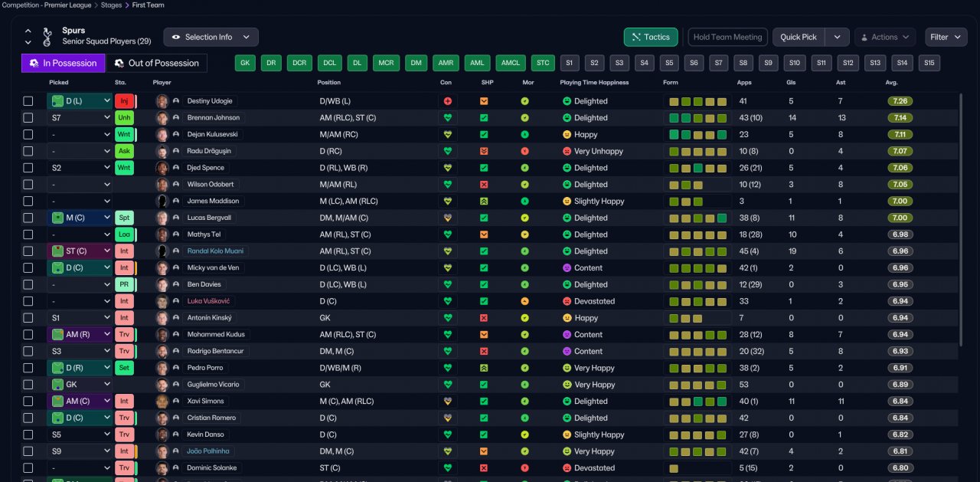The image size is (980, 482).
Task: Select the S1 substitute slot
Action: 570,63
